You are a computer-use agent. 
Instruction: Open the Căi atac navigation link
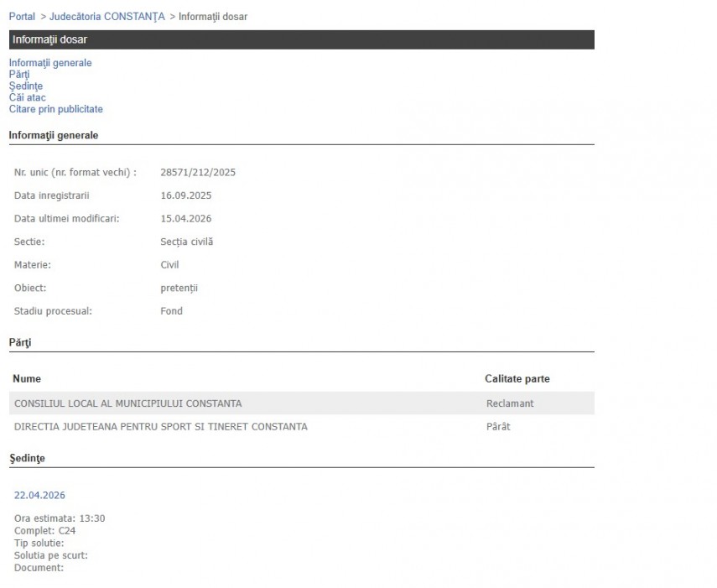click(x=28, y=97)
